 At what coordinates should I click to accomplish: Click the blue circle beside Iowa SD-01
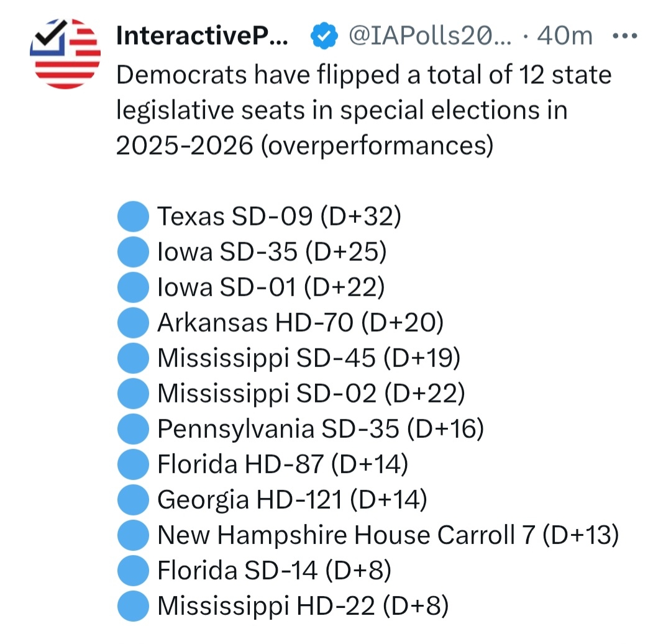pyautogui.click(x=132, y=288)
